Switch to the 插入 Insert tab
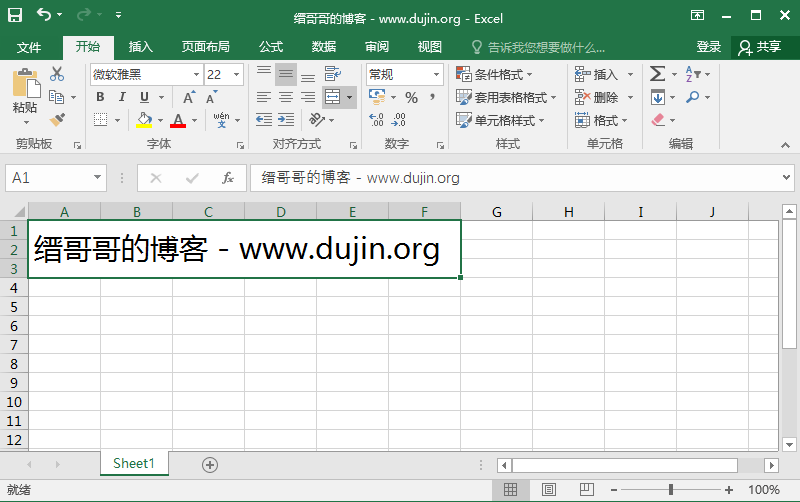Viewport: 800px width, 502px height. point(141,47)
